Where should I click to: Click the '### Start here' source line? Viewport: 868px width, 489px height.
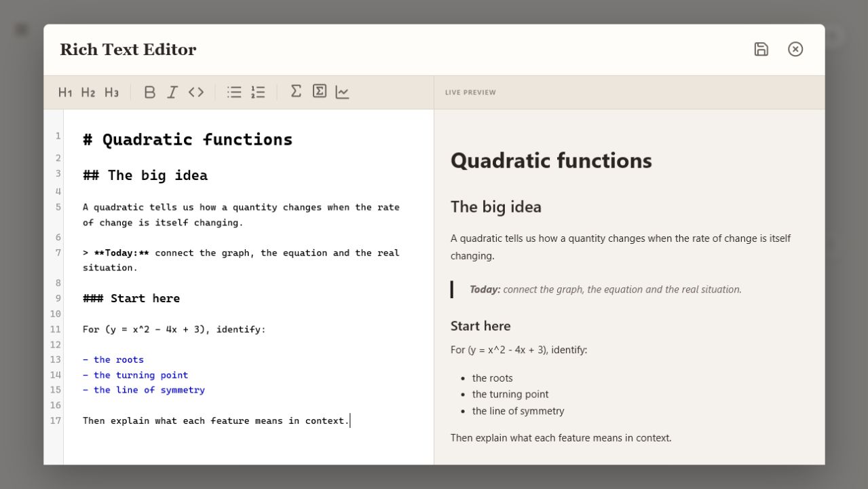pos(132,298)
